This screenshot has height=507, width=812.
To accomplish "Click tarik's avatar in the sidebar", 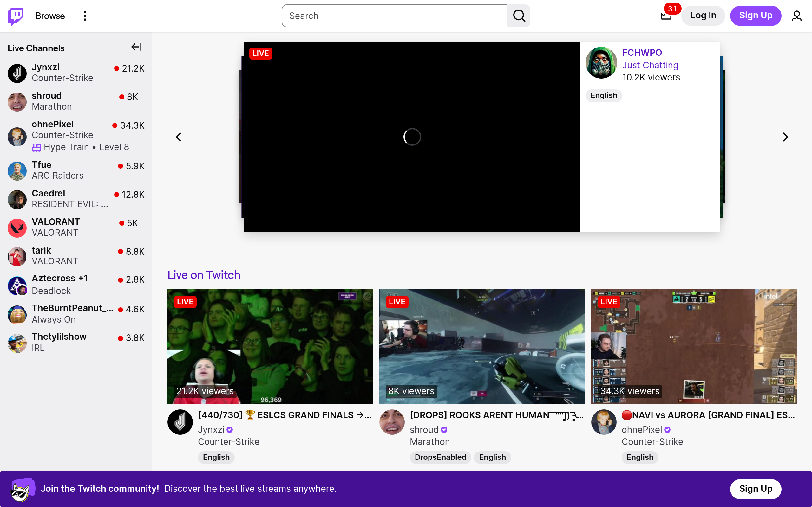I will pyautogui.click(x=17, y=256).
